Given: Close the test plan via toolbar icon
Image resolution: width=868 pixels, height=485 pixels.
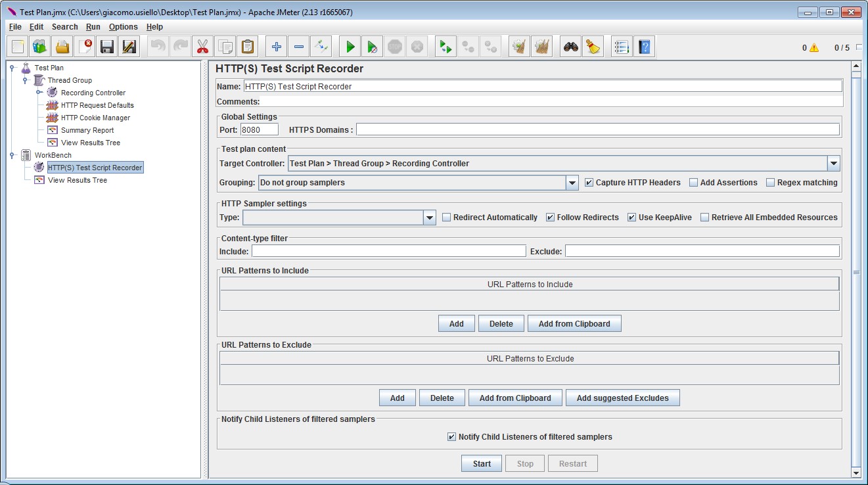Looking at the screenshot, I should 85,47.
